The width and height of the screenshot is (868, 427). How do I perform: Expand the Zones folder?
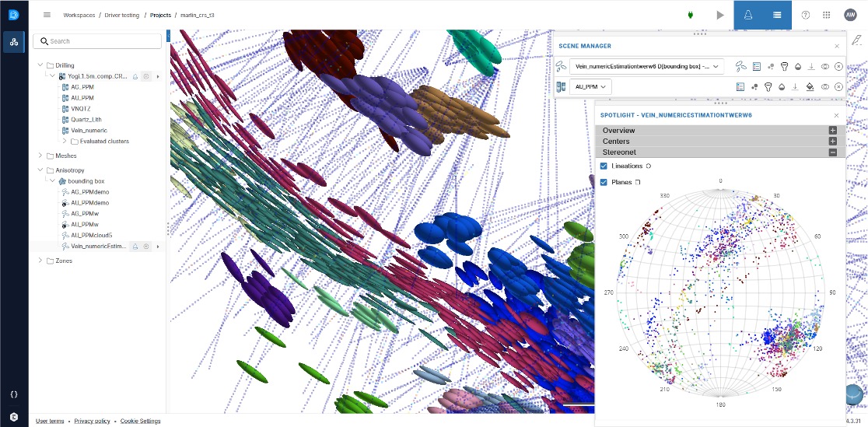click(x=40, y=261)
